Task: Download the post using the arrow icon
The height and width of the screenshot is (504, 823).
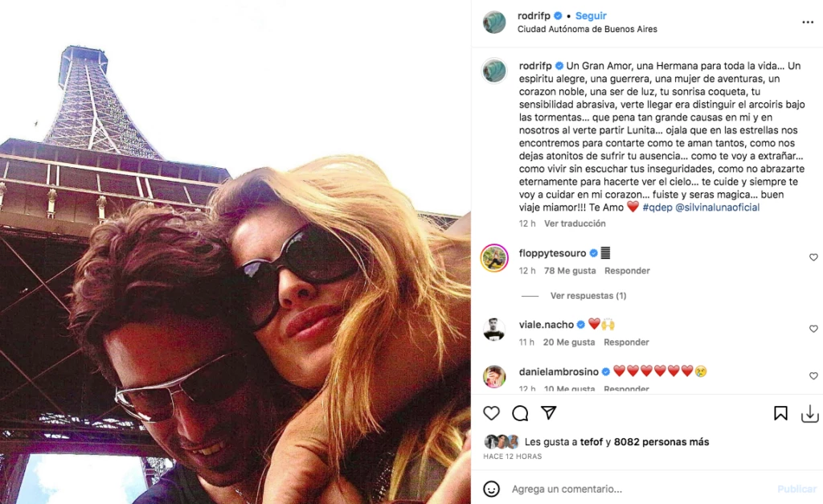Action: pyautogui.click(x=810, y=413)
